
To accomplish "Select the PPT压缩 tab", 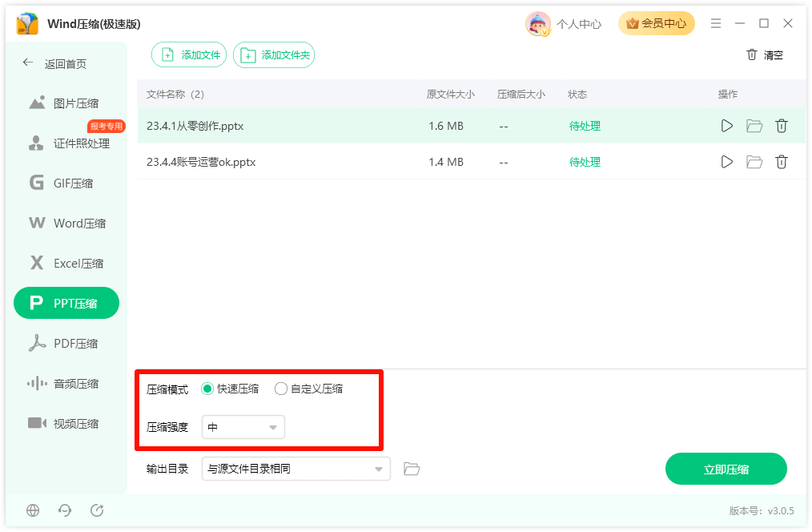I will [66, 303].
